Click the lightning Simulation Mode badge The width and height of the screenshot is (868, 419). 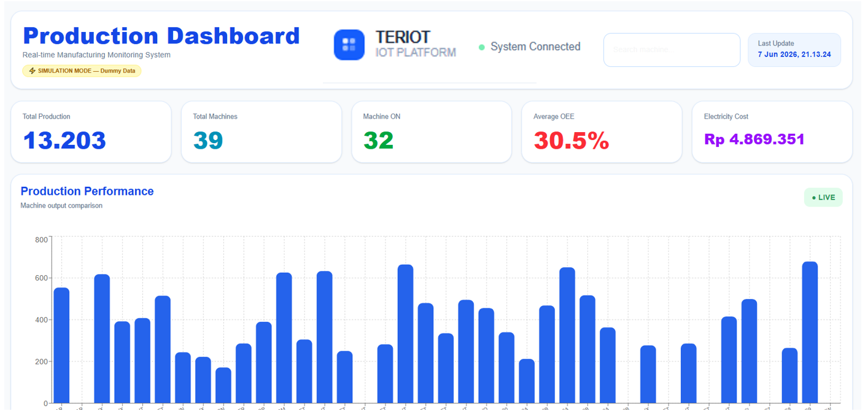click(x=82, y=71)
